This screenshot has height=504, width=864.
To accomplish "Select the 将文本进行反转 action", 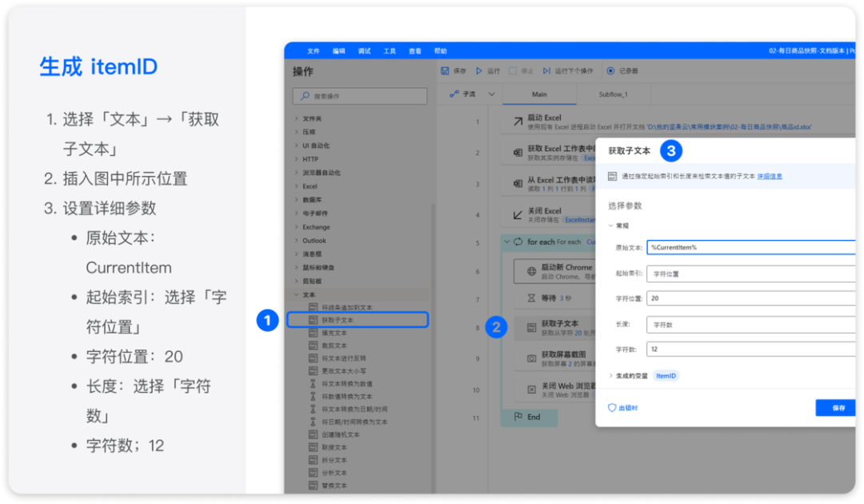I will coord(344,358).
